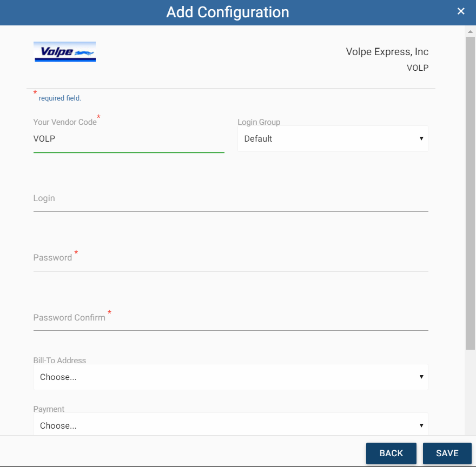Image resolution: width=476 pixels, height=467 pixels.
Task: Click the Add Configuration title bar
Action: coord(227,12)
